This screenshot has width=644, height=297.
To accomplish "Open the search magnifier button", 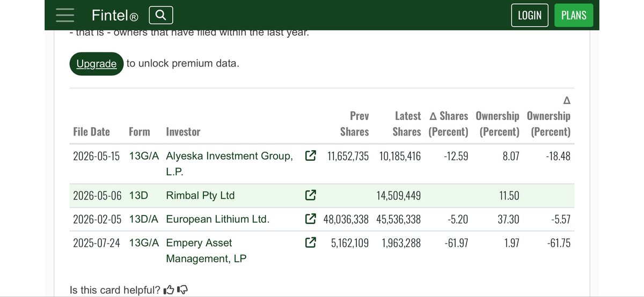I will coord(161,16).
